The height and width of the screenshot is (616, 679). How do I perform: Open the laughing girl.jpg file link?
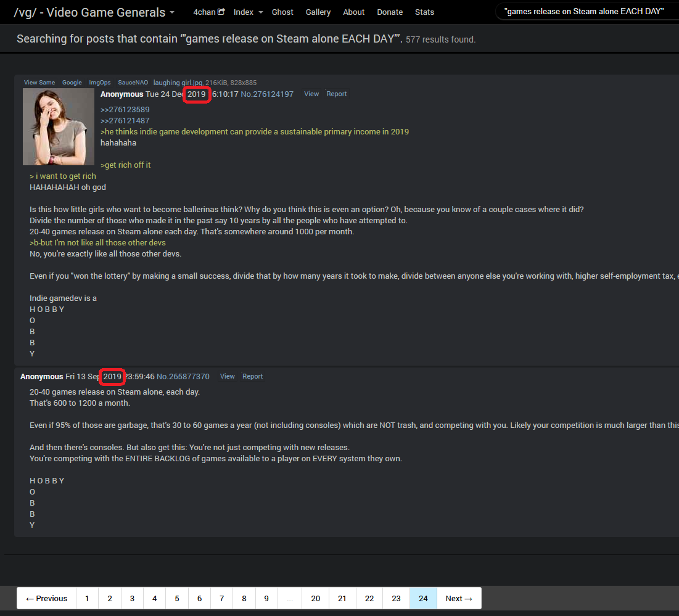click(178, 83)
